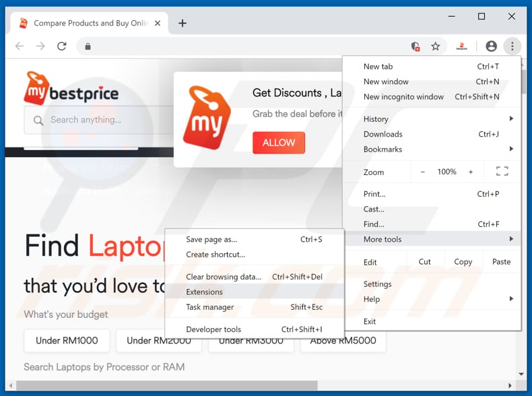Minimize the browser window
This screenshot has width=532, height=396.
click(452, 16)
